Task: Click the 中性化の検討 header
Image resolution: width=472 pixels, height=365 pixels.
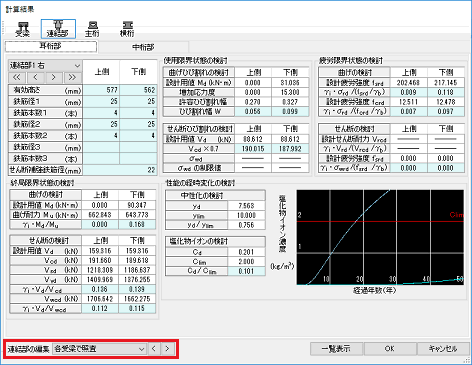Action: (x=215, y=195)
